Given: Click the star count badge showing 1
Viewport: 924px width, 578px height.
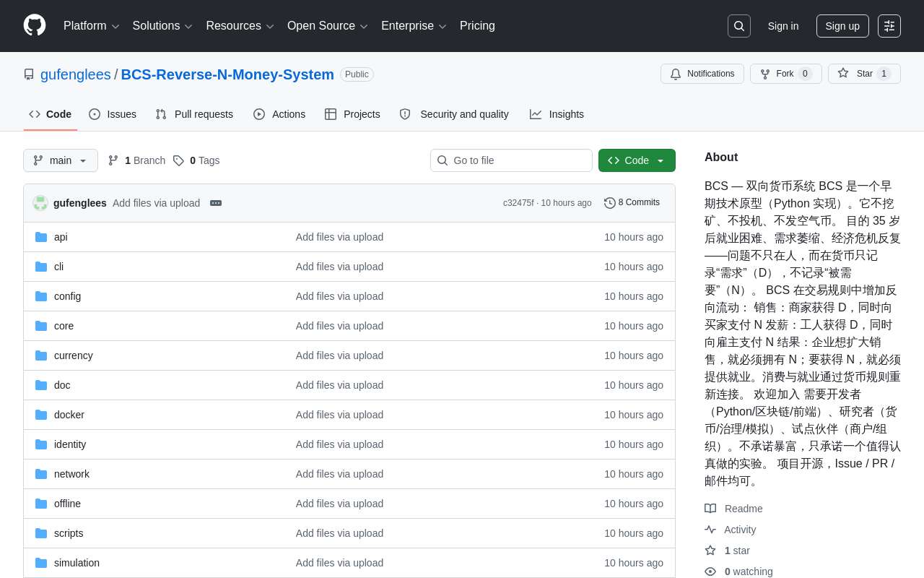Looking at the screenshot, I should point(884,74).
